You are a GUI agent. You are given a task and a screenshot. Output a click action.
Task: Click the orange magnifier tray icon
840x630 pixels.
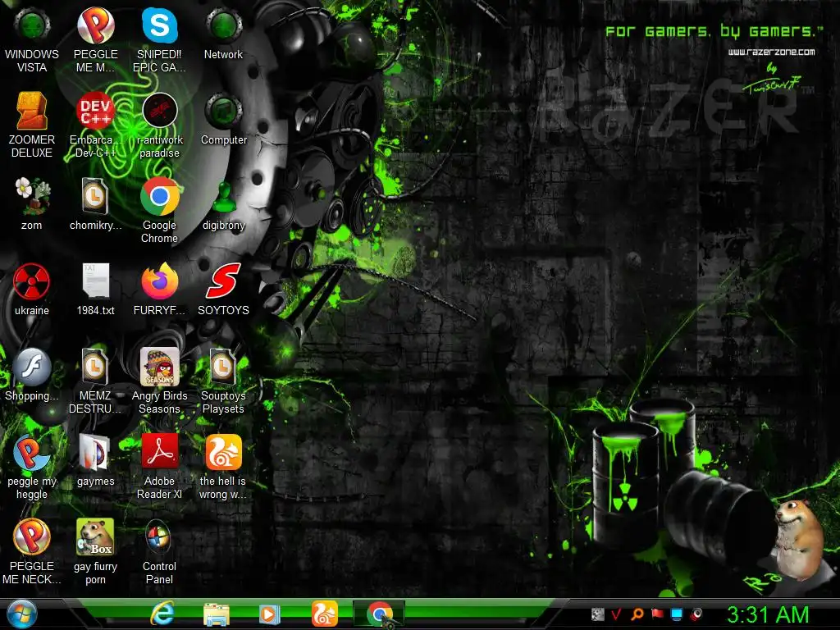click(637, 614)
